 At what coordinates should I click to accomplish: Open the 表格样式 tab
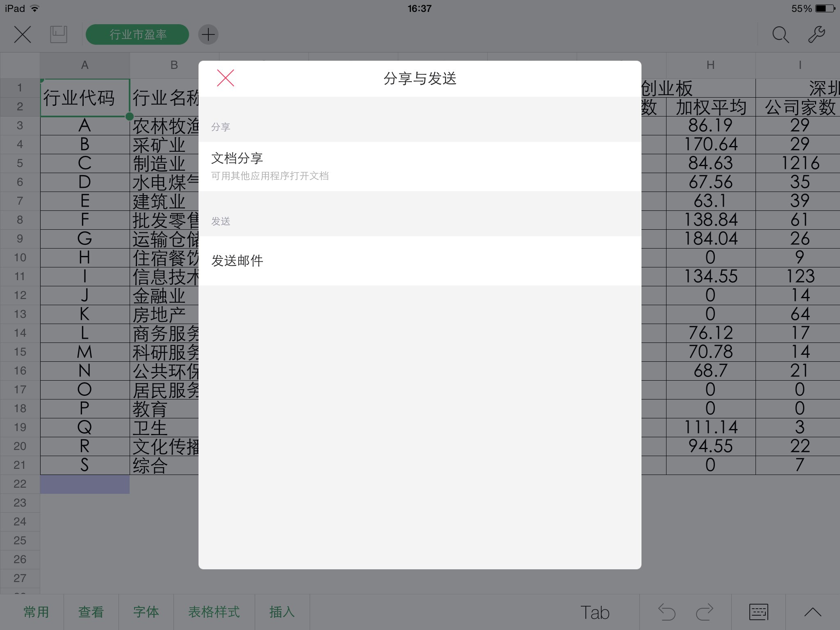(214, 612)
